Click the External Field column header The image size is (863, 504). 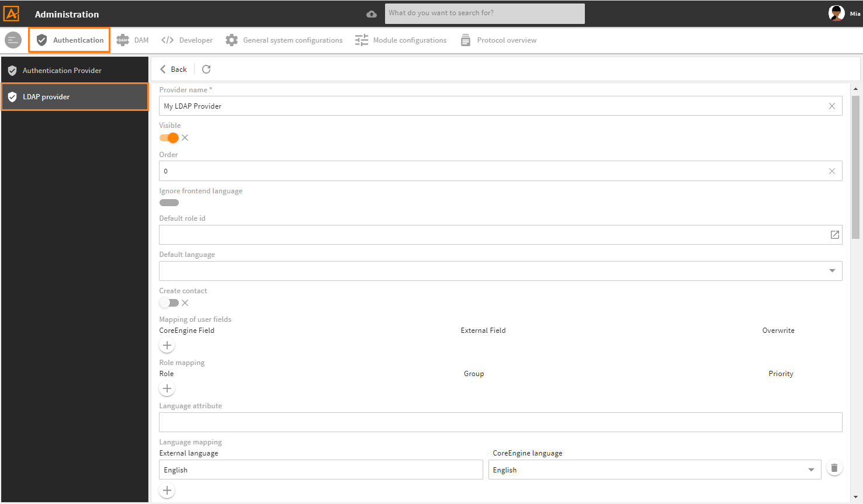pyautogui.click(x=483, y=331)
